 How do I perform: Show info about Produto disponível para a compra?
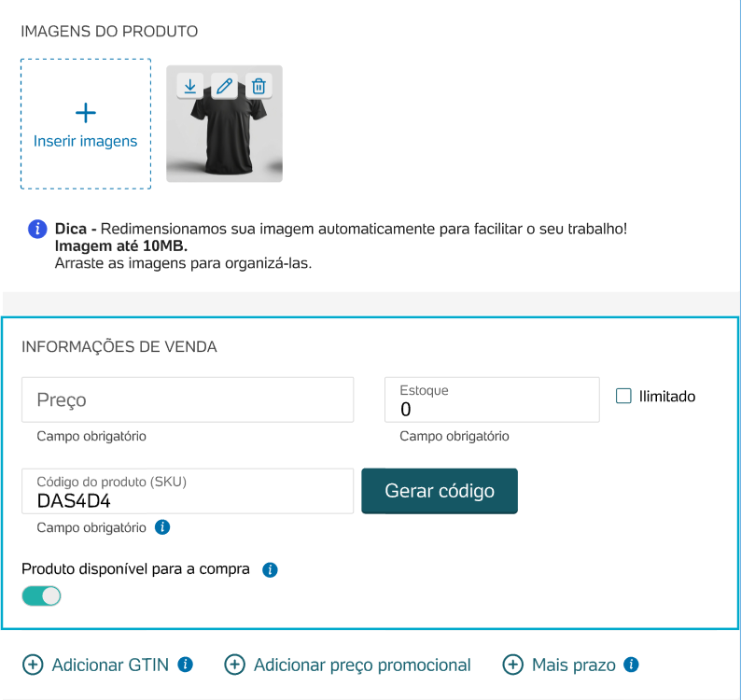tap(270, 569)
